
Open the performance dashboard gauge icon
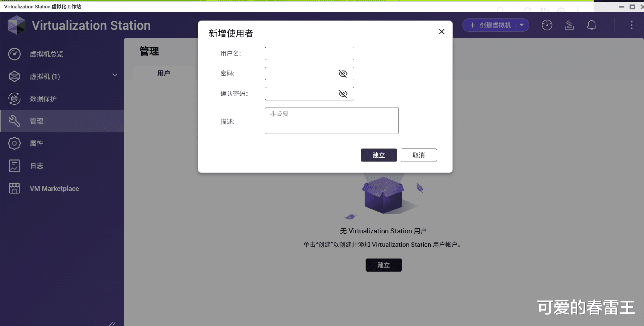(547, 25)
